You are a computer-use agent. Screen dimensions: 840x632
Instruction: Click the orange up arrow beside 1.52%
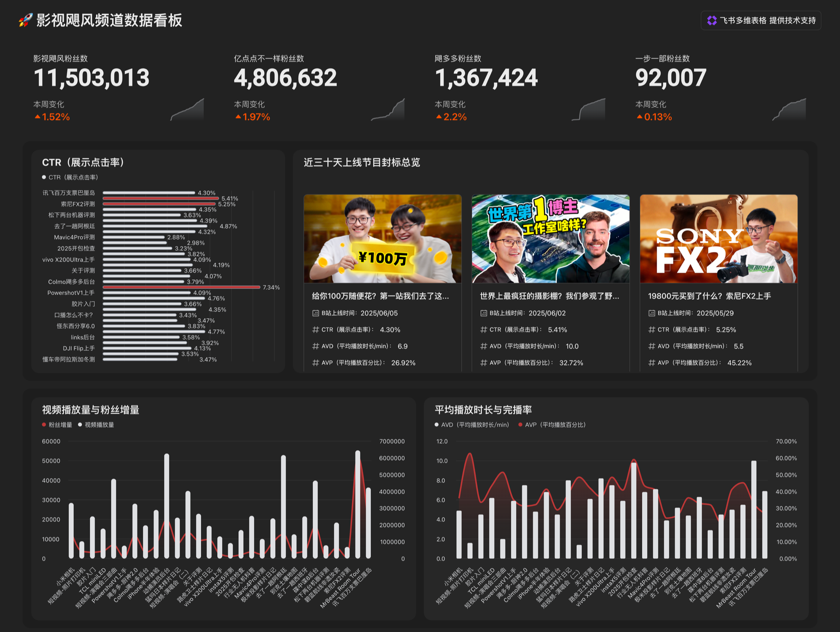(38, 117)
